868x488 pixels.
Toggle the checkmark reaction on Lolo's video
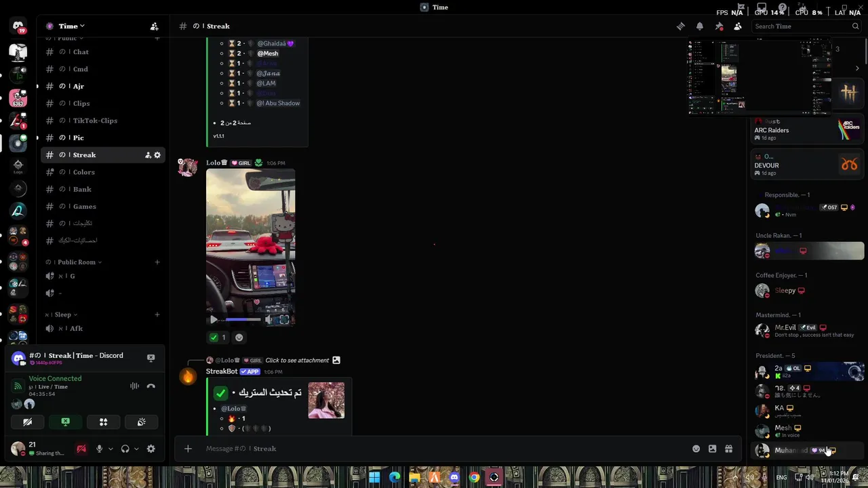click(x=218, y=338)
